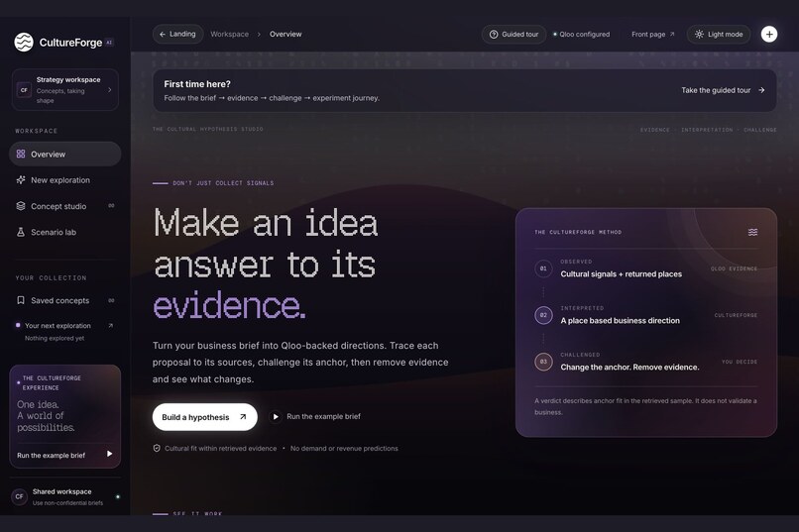
Task: Click the 03 step circle in method card
Action: (543, 362)
